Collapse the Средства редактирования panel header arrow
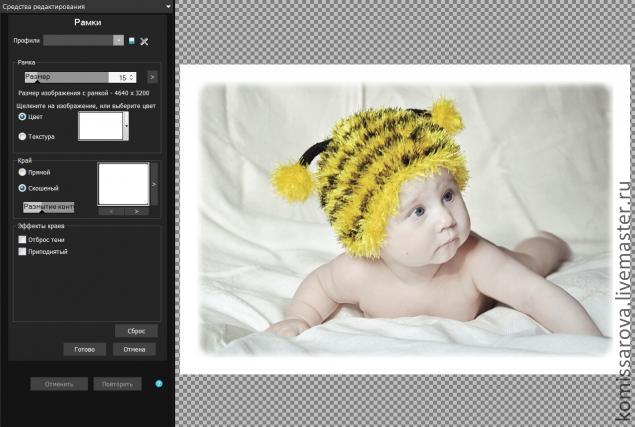 tap(168, 6)
